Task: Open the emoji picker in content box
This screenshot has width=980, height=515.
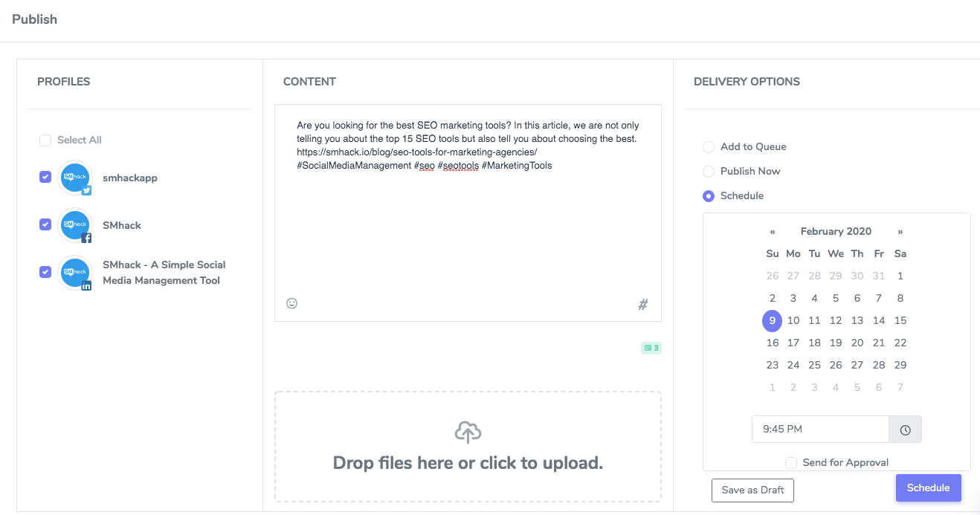Action: point(292,303)
